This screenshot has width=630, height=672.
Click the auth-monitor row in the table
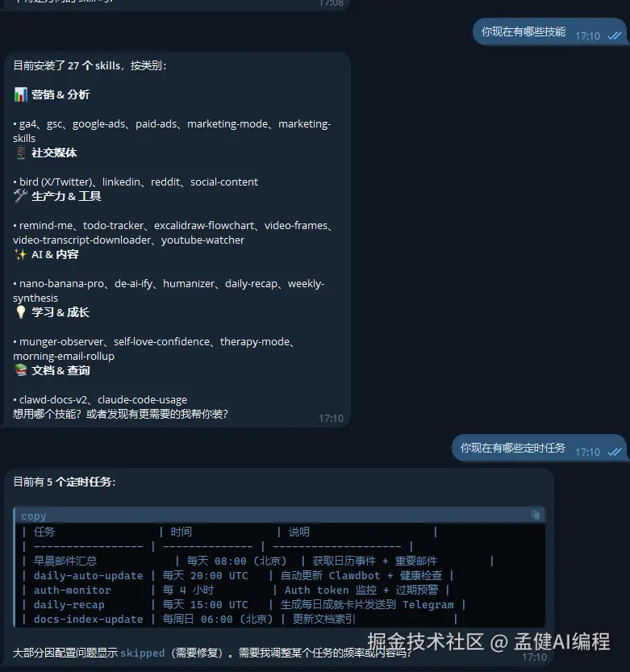click(236, 590)
